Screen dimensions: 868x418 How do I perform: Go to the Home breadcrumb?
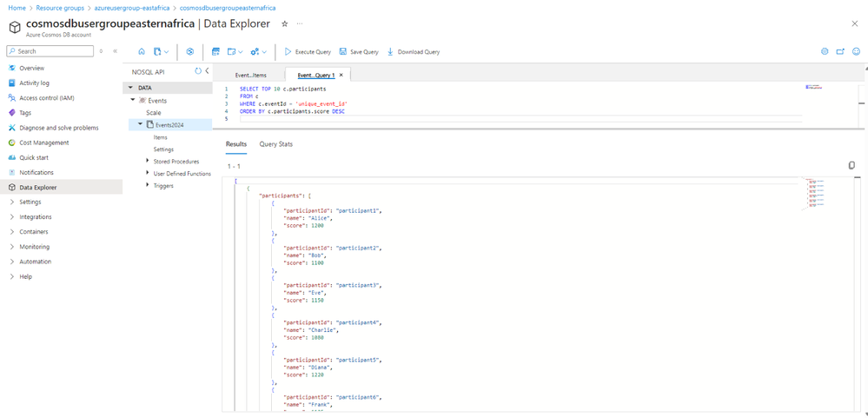coord(17,9)
